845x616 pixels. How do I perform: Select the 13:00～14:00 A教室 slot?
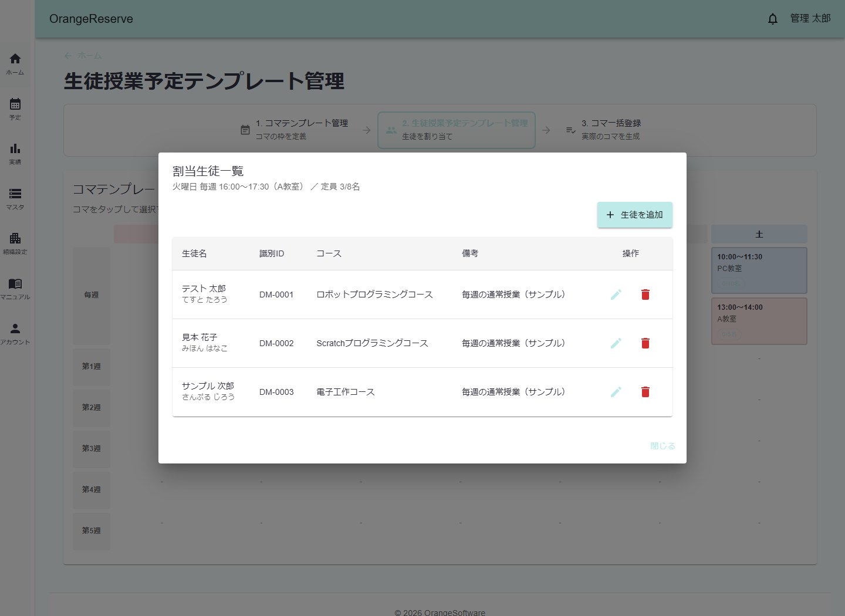pyautogui.click(x=759, y=321)
